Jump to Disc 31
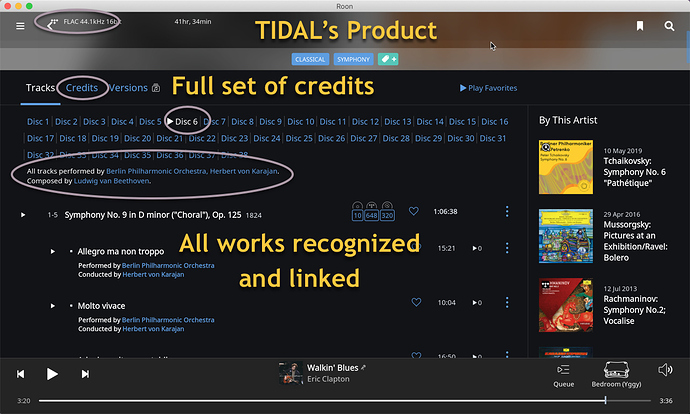Screen dimensions: 690x414 tap(492, 138)
